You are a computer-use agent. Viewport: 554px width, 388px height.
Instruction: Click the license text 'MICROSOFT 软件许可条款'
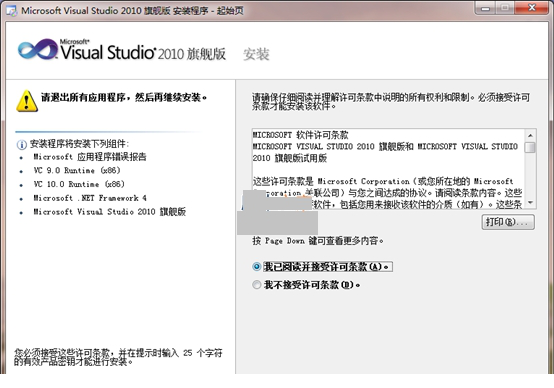tap(300, 135)
